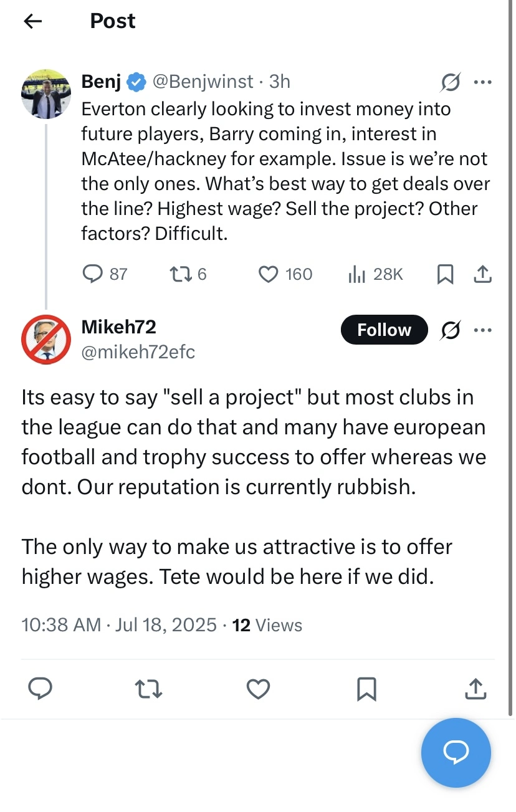Open the @mikeh72efc profile handle
516x812 pixels.
(138, 352)
